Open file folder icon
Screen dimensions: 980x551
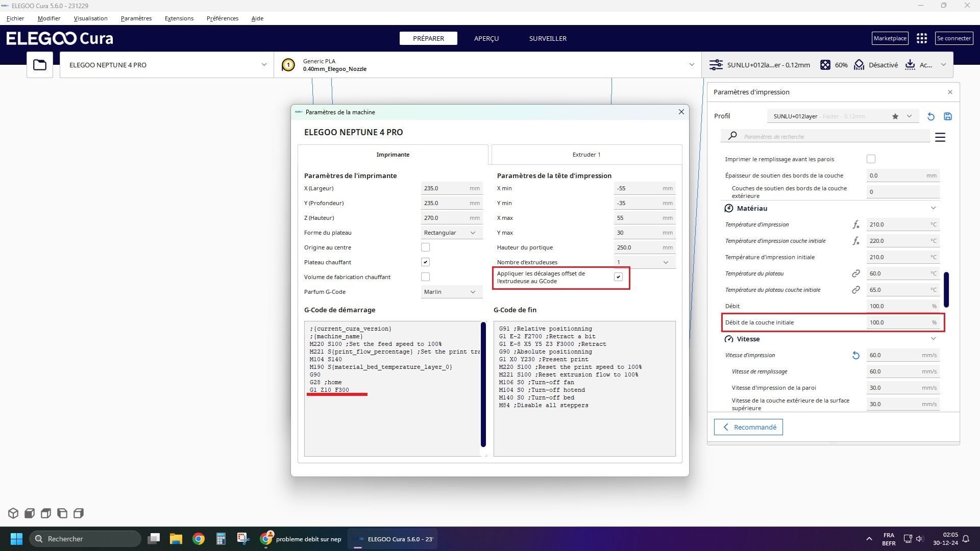(x=40, y=65)
